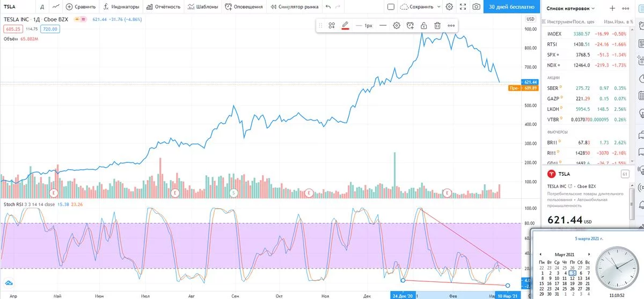Open drawing templates icon in the floating toolbar

coord(332,25)
